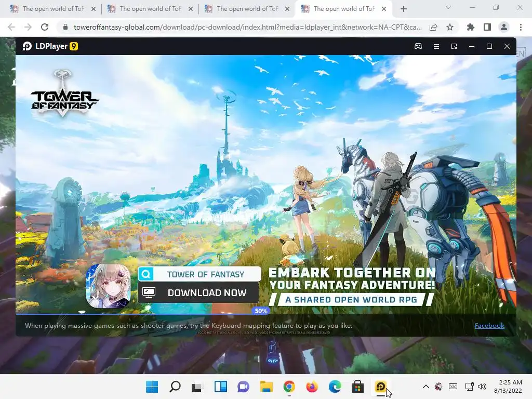This screenshot has width=532, height=399.
Task: Go forward in Chrome
Action: 28,27
